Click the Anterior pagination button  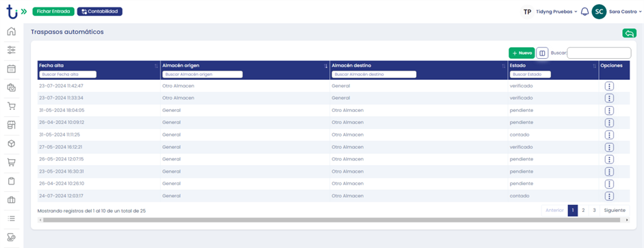pyautogui.click(x=554, y=210)
